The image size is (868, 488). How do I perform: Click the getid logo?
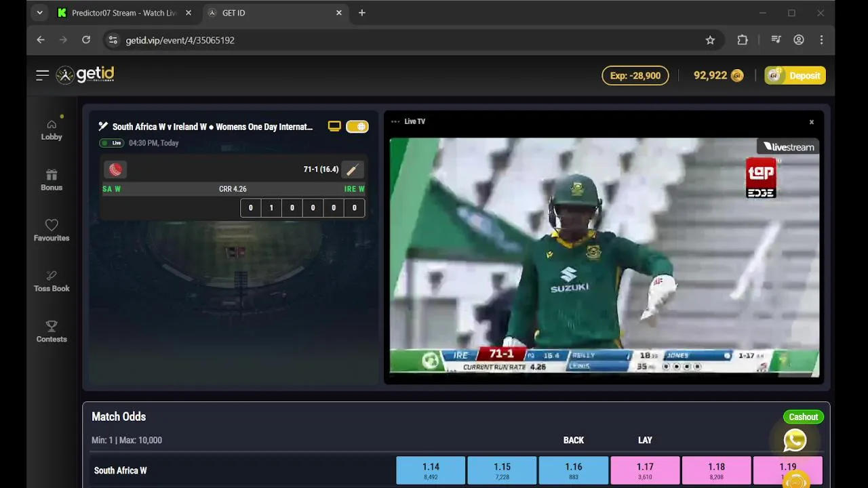[x=85, y=75]
